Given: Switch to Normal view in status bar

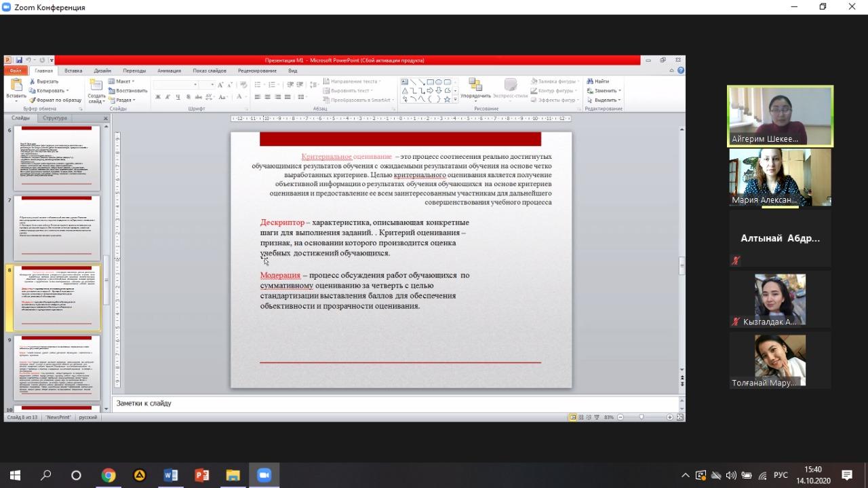Looking at the screenshot, I should point(574,417).
